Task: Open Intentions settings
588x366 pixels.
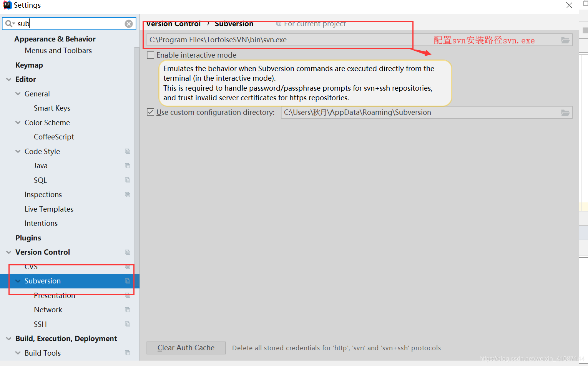Action: [x=41, y=224]
